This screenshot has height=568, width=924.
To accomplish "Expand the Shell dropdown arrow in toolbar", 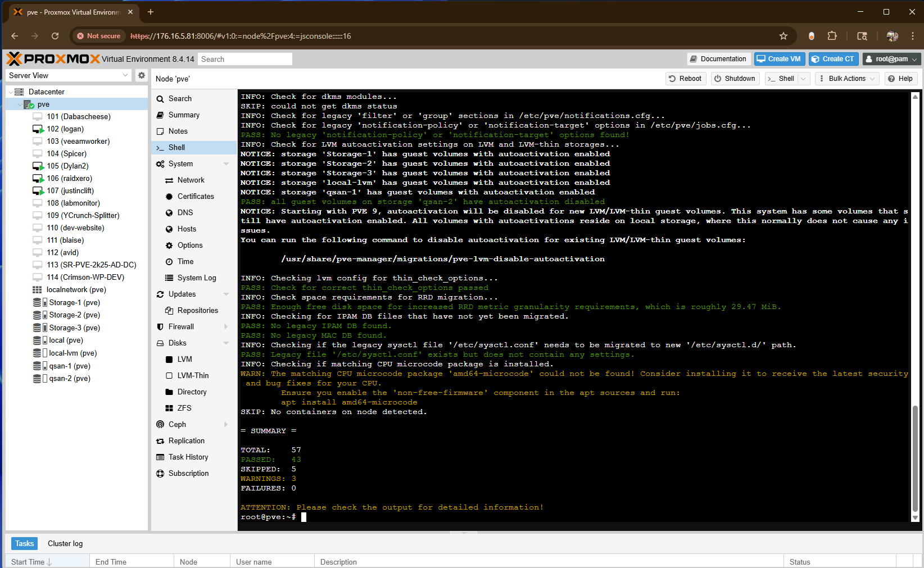I will pos(803,79).
